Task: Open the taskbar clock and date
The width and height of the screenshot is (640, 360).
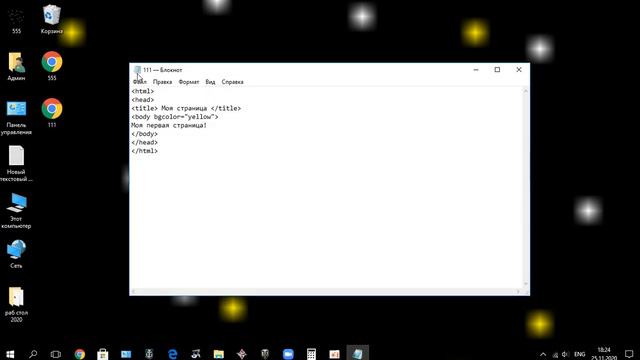Action: point(604,354)
